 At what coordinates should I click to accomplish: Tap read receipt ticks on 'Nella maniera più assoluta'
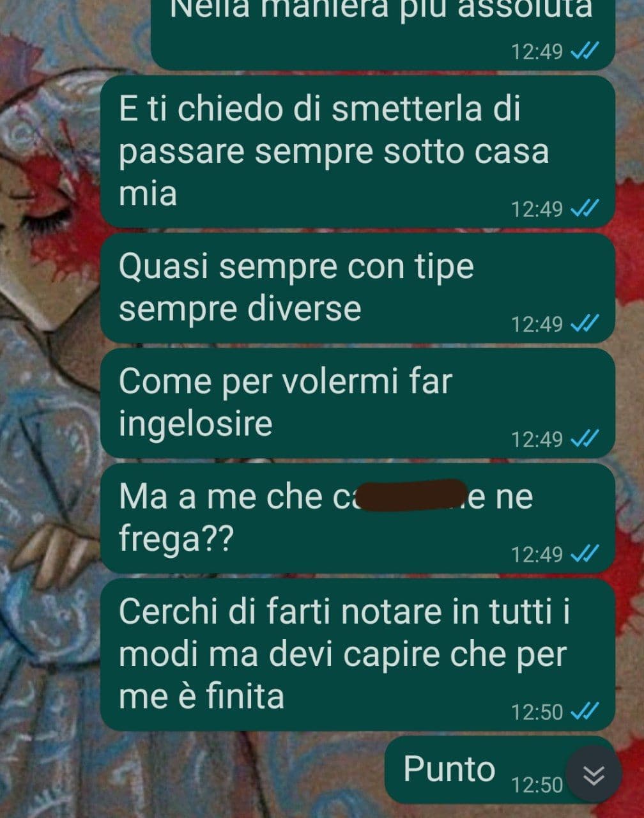pyautogui.click(x=584, y=51)
